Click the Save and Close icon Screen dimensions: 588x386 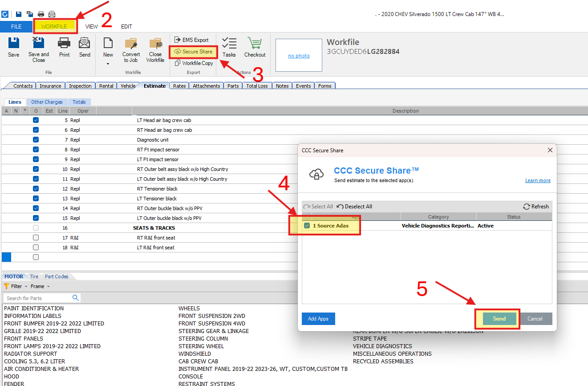(x=39, y=44)
